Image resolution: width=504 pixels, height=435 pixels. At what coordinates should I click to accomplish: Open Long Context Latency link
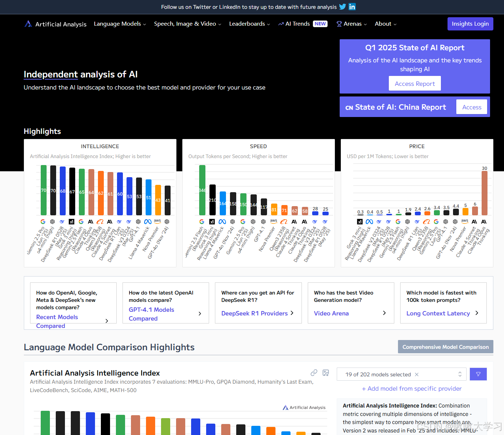pyautogui.click(x=438, y=313)
